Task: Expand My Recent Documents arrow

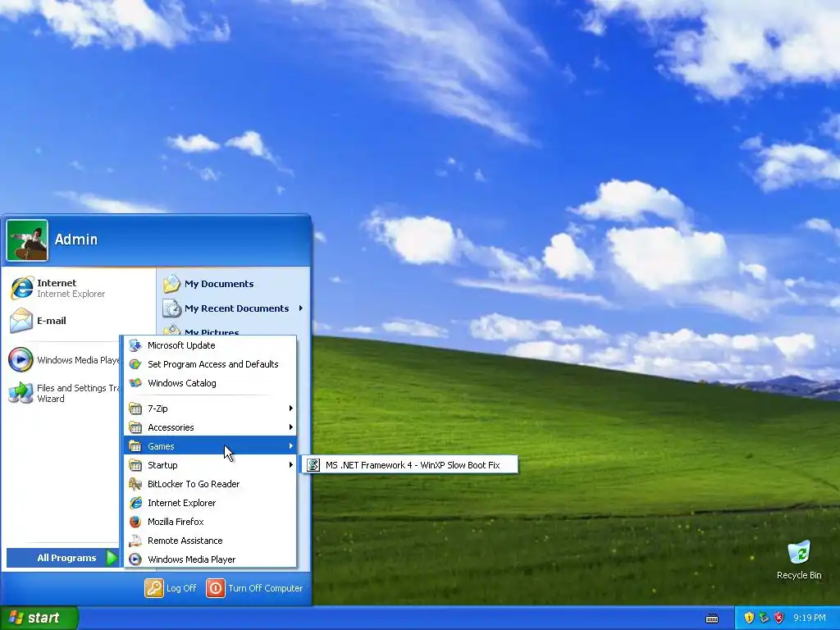Action: [x=300, y=308]
